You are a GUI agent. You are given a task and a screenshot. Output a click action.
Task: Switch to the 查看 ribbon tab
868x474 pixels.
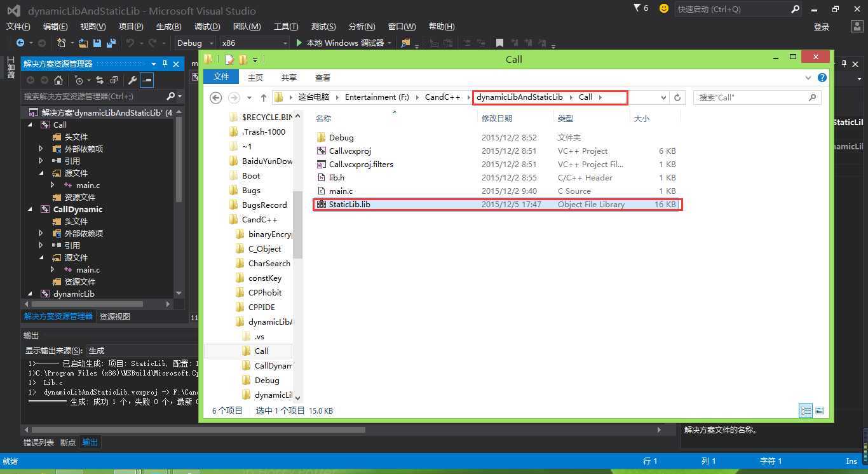323,78
